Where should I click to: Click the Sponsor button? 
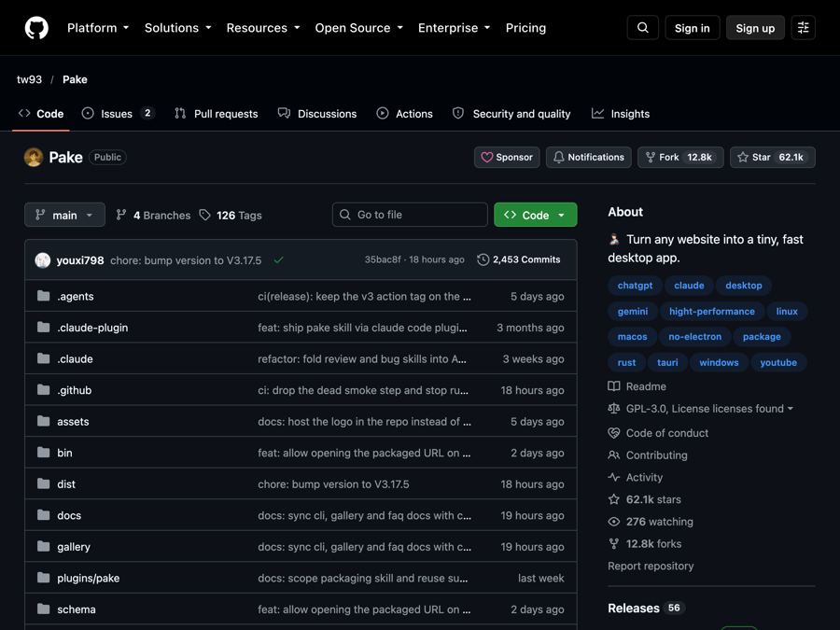pyautogui.click(x=507, y=157)
